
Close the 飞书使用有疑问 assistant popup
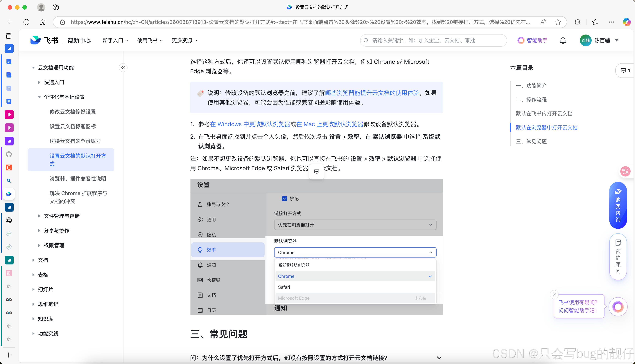click(554, 295)
